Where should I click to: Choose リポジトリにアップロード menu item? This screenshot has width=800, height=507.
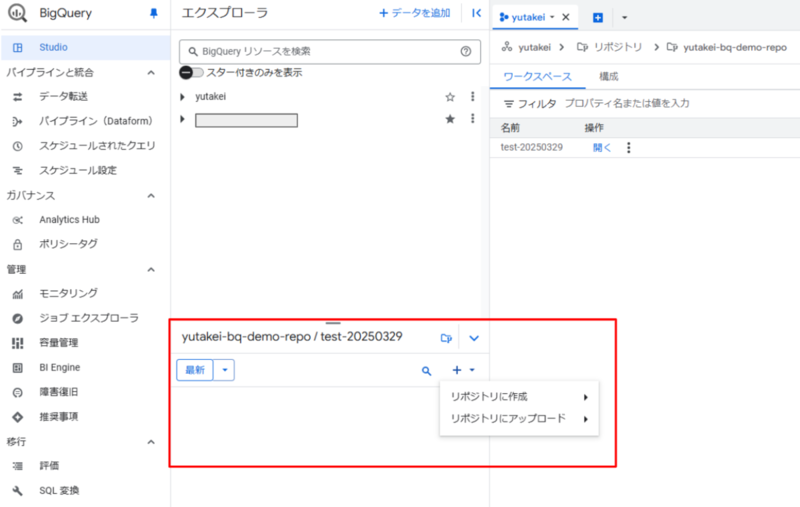click(519, 419)
